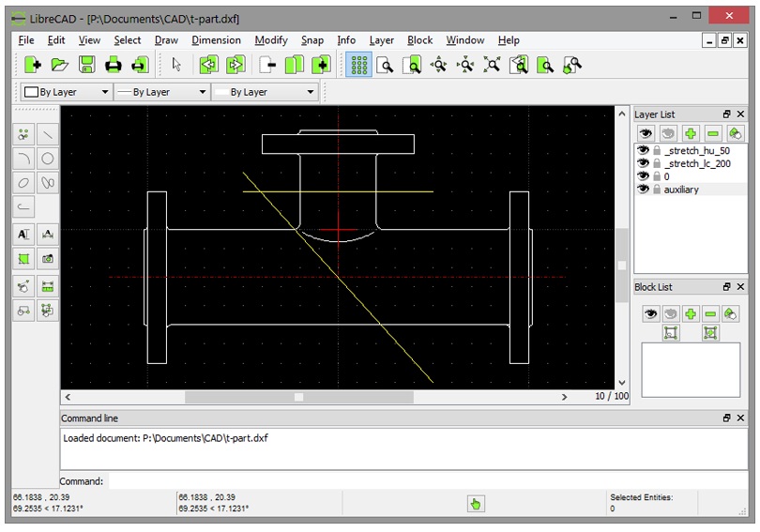Select the Circle drawing tool

pyautogui.click(x=48, y=159)
